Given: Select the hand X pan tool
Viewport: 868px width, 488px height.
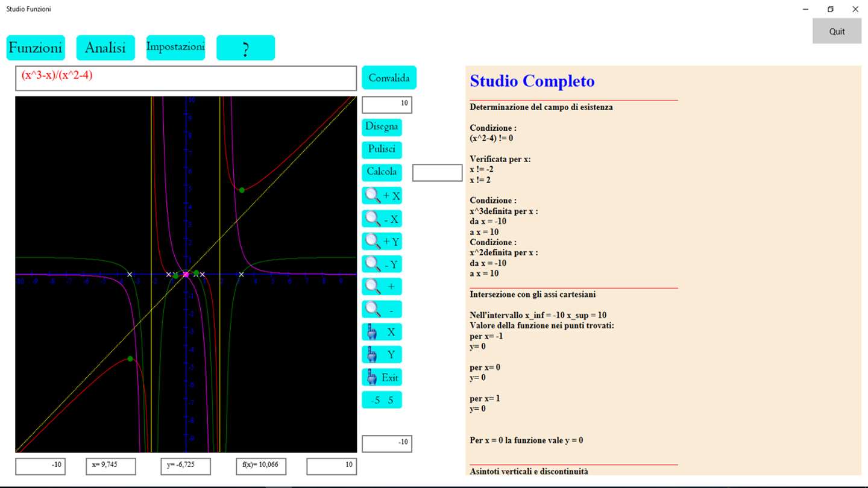Looking at the screenshot, I should tap(382, 332).
